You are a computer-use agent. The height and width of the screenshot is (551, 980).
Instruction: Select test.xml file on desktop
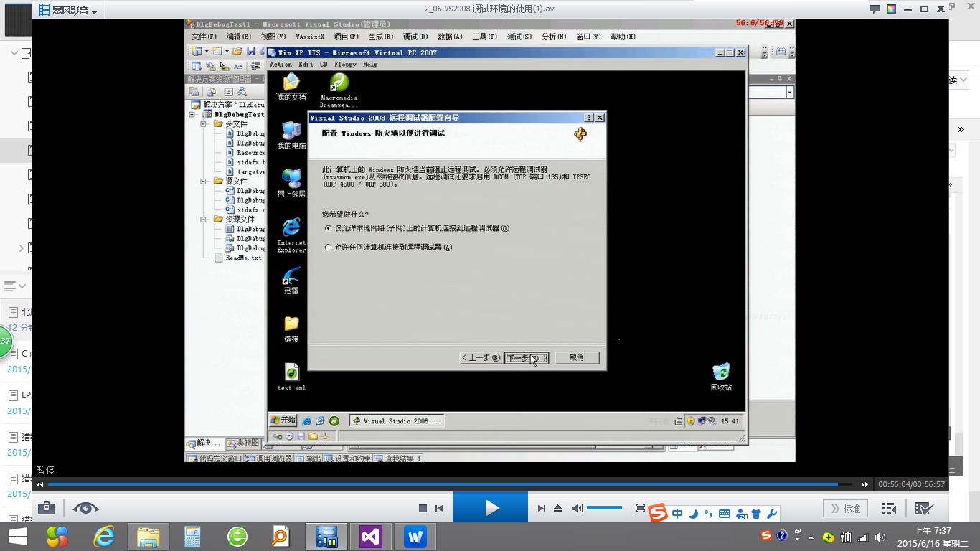click(x=291, y=377)
